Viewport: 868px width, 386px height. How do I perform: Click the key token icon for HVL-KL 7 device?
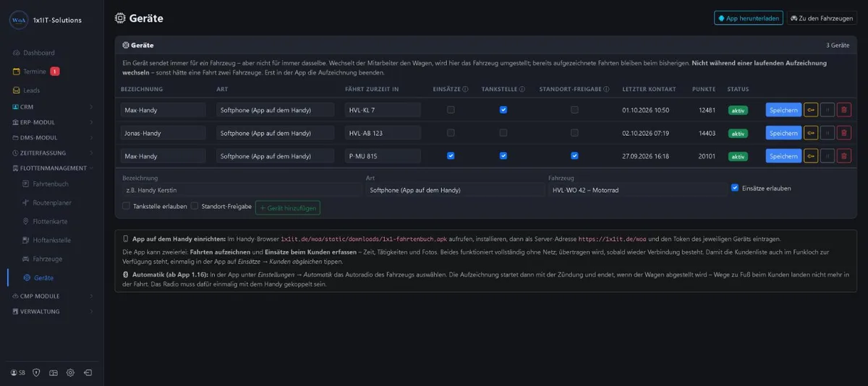click(x=811, y=110)
